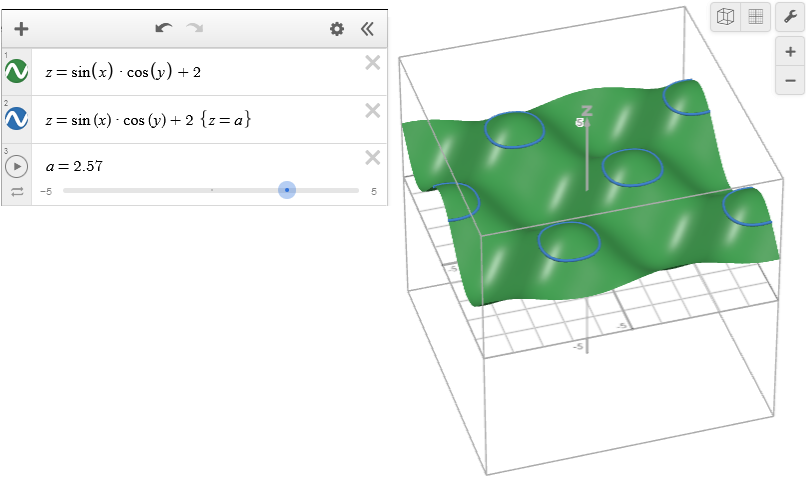This screenshot has width=806, height=477.
Task: Open the wrench graph settings menu
Action: pos(790,17)
